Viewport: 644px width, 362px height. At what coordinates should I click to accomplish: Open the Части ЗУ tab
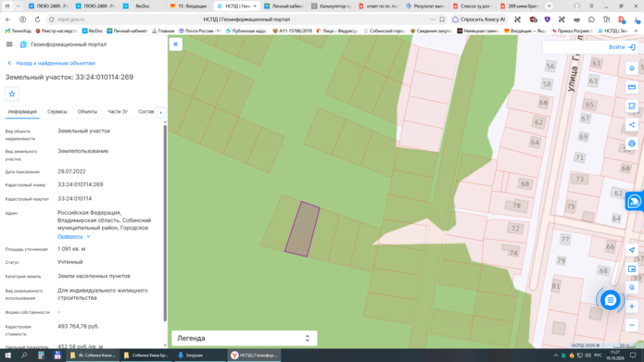(x=118, y=112)
